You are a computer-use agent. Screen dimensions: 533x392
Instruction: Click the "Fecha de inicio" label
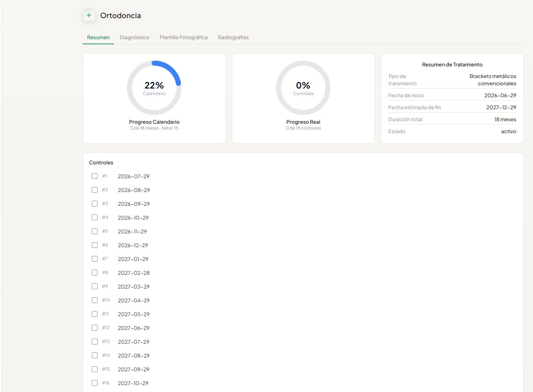tap(406, 95)
